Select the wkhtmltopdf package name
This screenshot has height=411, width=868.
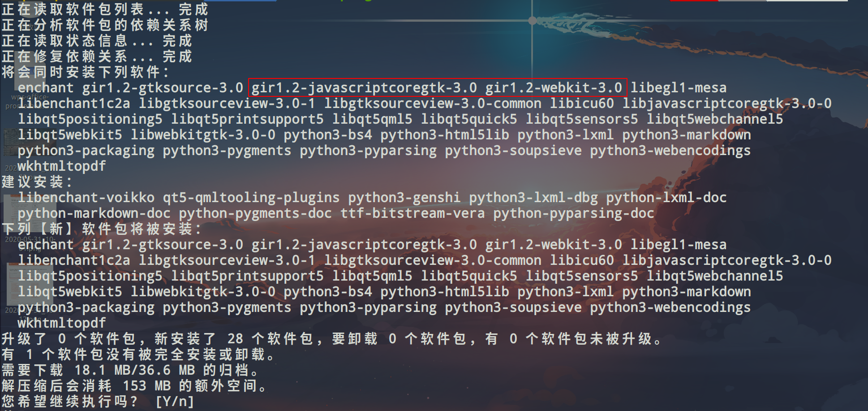pyautogui.click(x=61, y=166)
